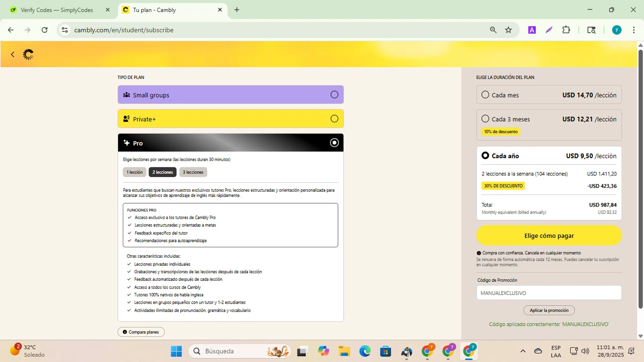The height and width of the screenshot is (362, 644).
Task: Switch to Verify Codes SimplyCodes tab
Action: click(x=56, y=10)
